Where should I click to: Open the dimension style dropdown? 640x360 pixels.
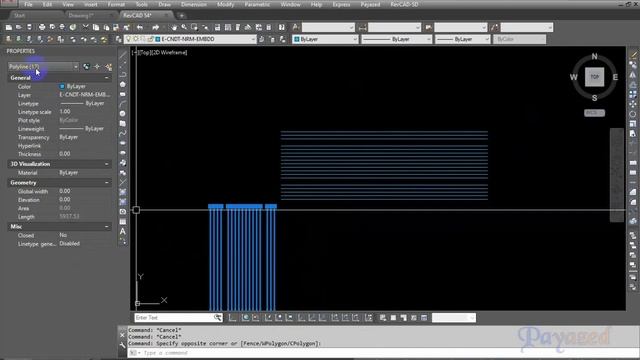[x=394, y=27]
